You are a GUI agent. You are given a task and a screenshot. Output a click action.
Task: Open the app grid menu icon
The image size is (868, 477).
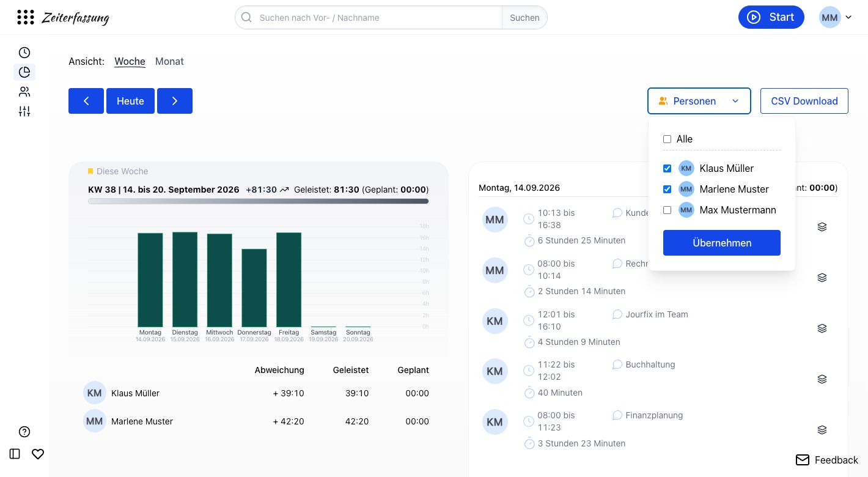(x=25, y=17)
